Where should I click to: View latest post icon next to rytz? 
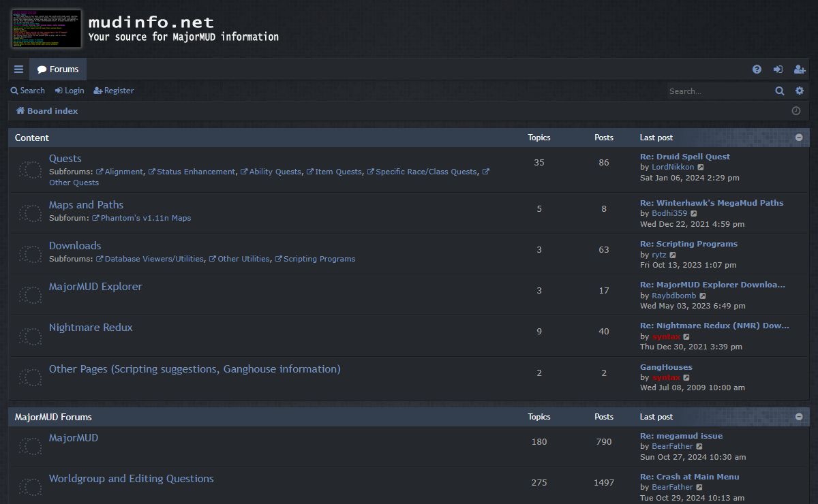click(673, 255)
